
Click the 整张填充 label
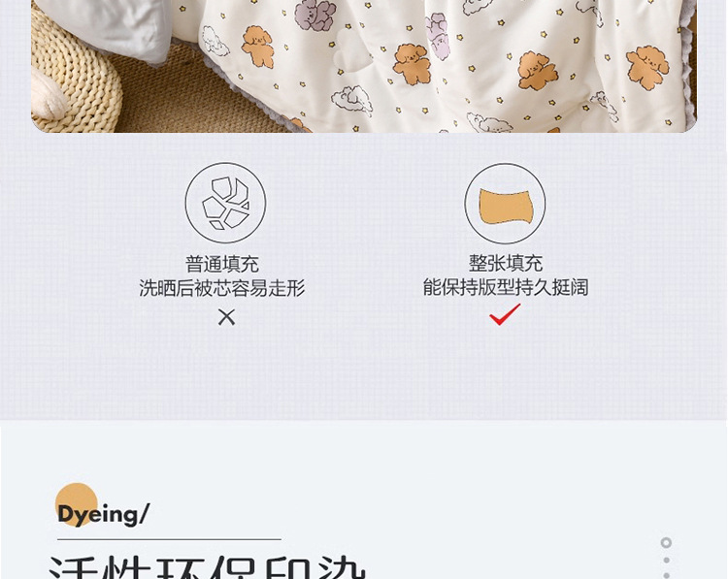pos(505,263)
